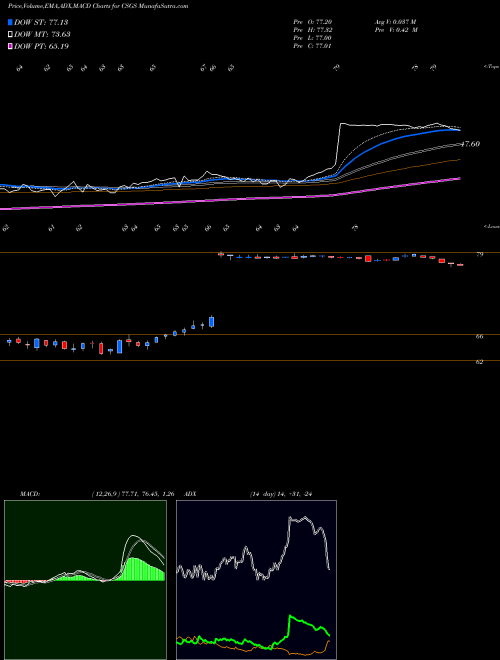Click the last red candlestick on the right
The height and width of the screenshot is (660, 500).
click(x=460, y=265)
